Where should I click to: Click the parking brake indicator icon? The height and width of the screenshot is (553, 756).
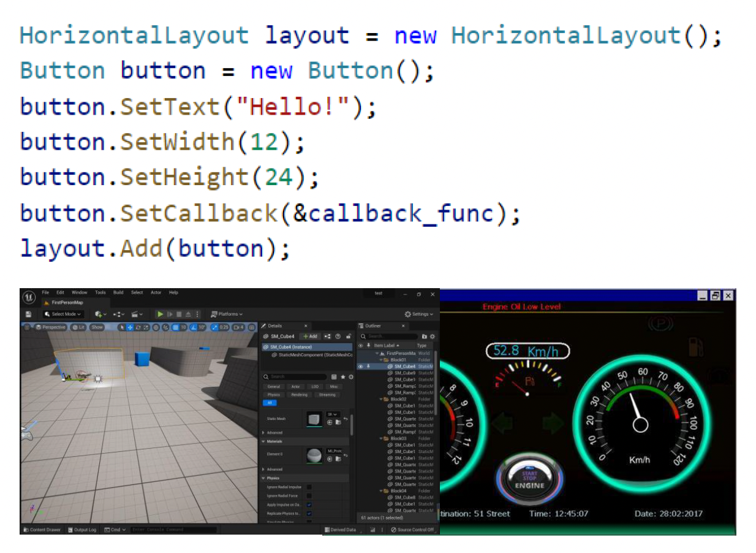660,324
